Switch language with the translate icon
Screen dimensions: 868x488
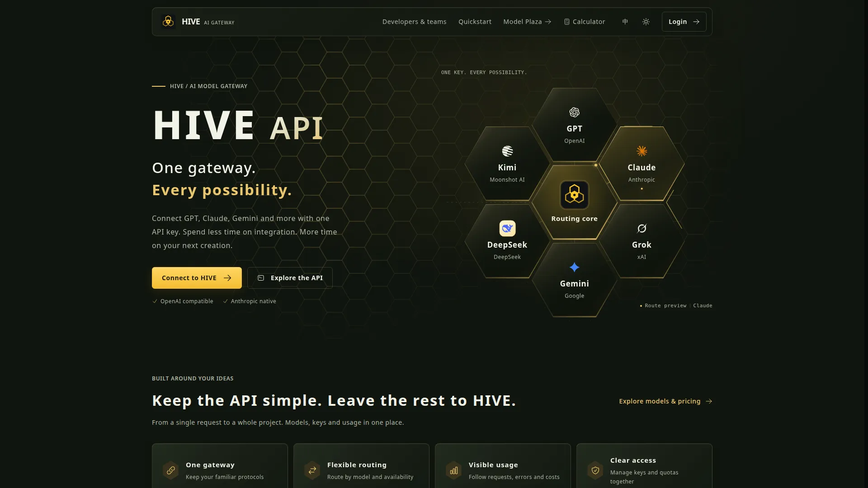[625, 22]
